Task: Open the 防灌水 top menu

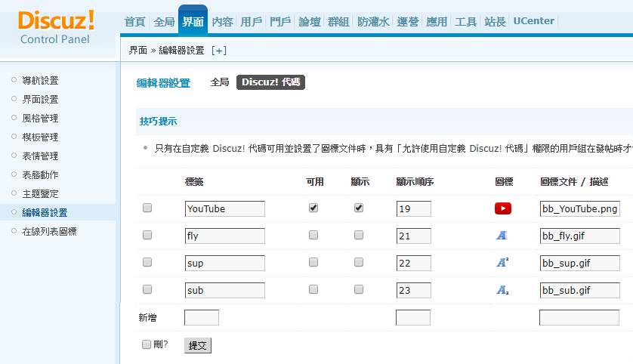Action: [373, 21]
